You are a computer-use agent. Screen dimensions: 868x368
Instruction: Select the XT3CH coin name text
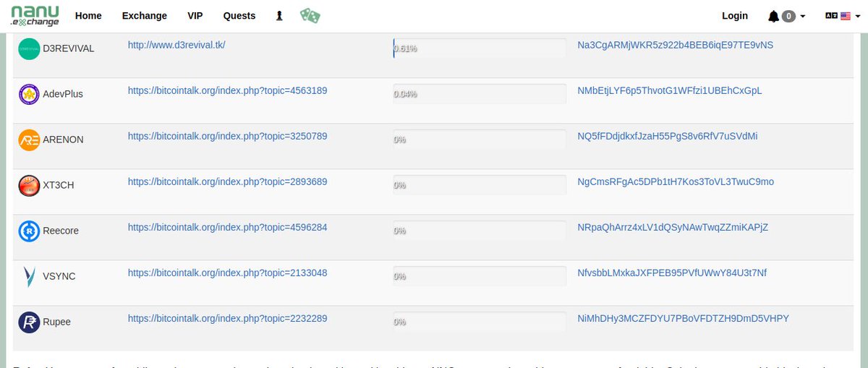pyautogui.click(x=59, y=185)
